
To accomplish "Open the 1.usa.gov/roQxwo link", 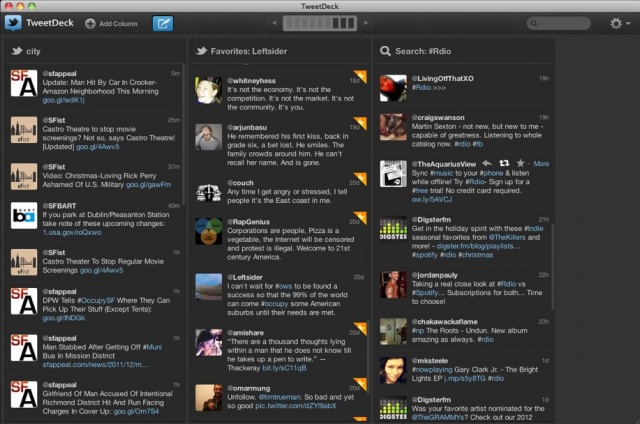I will point(72,232).
